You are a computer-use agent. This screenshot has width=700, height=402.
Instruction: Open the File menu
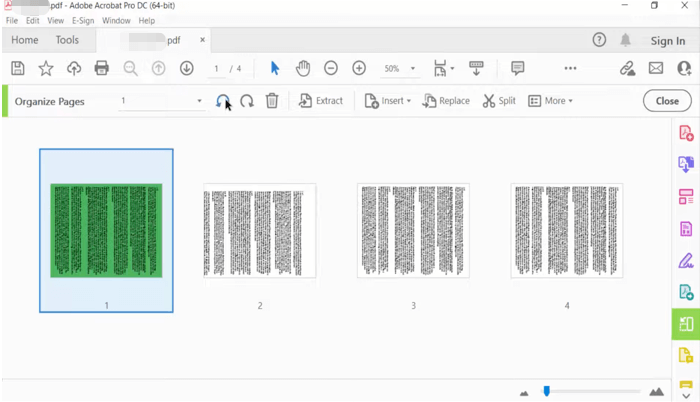[12, 21]
